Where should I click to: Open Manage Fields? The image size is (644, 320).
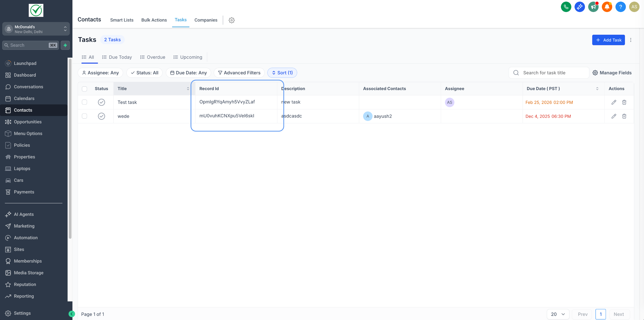pyautogui.click(x=612, y=73)
